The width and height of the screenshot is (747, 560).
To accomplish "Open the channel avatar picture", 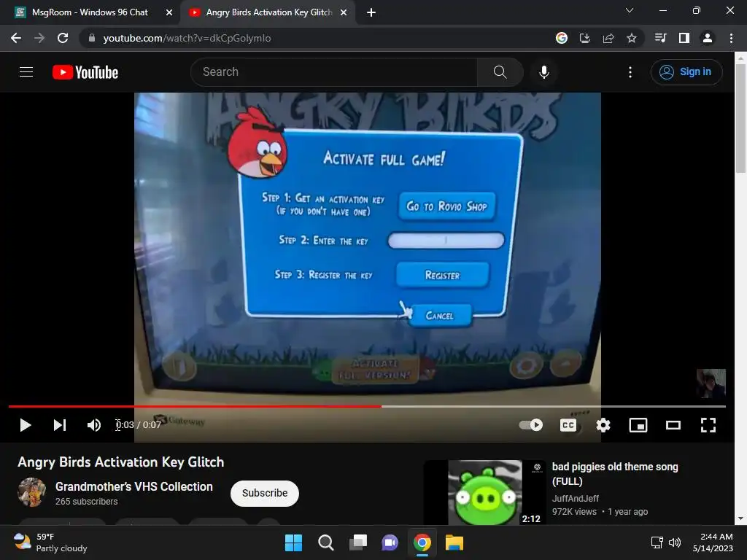I will pyautogui.click(x=32, y=492).
